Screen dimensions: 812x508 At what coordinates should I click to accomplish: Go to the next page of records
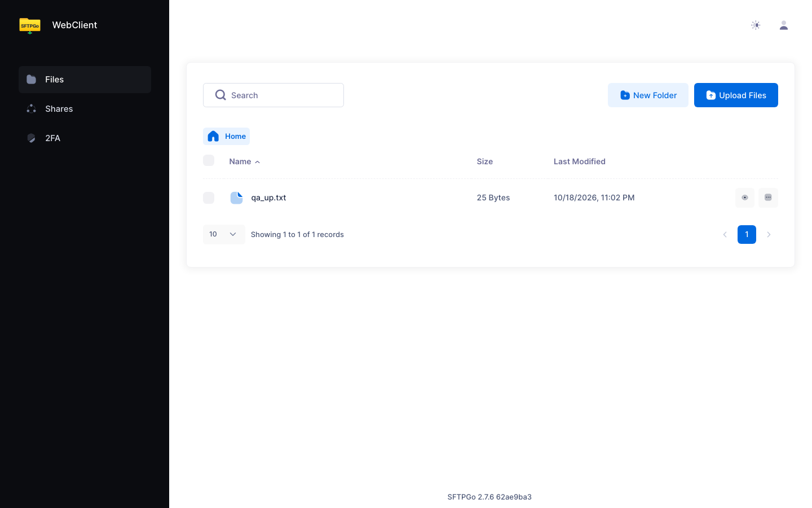pyautogui.click(x=769, y=234)
